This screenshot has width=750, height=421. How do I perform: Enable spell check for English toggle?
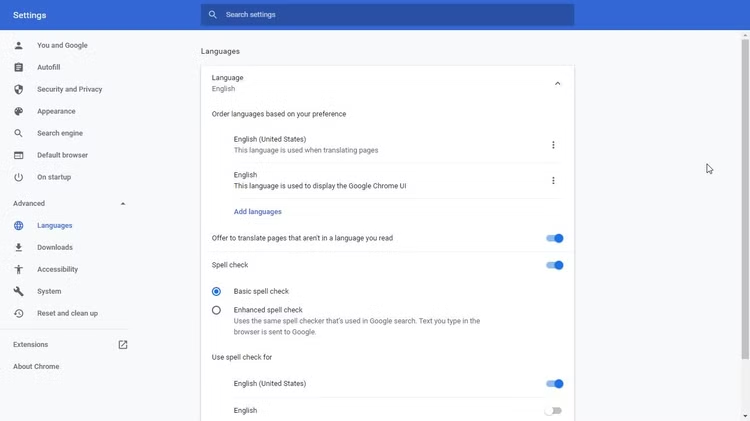(553, 410)
